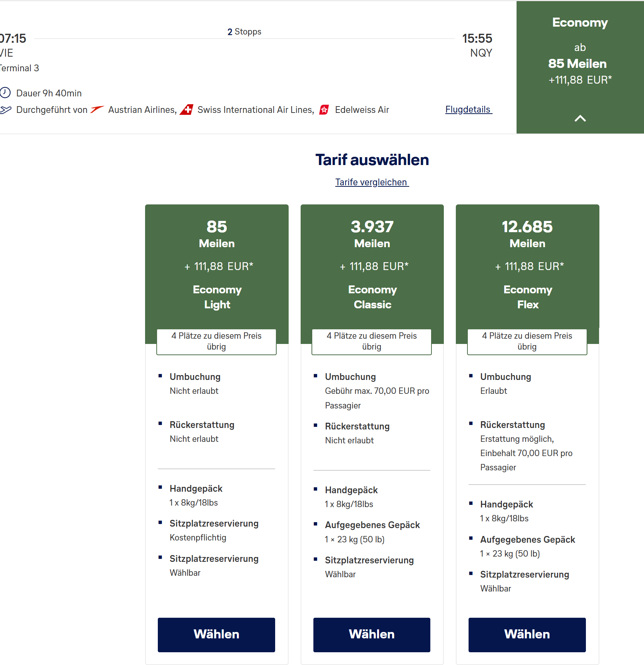The image size is (644, 665).
Task: Click the clock icon next to Dauer
Action: [5, 93]
